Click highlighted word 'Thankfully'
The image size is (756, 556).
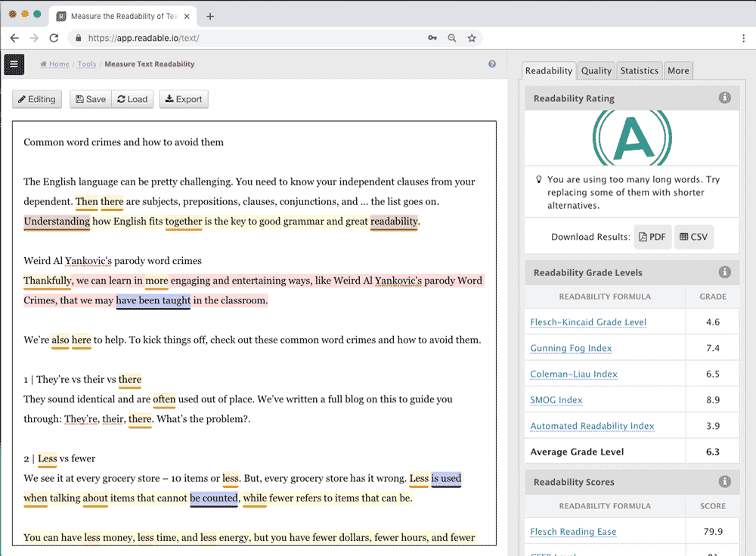coord(48,281)
